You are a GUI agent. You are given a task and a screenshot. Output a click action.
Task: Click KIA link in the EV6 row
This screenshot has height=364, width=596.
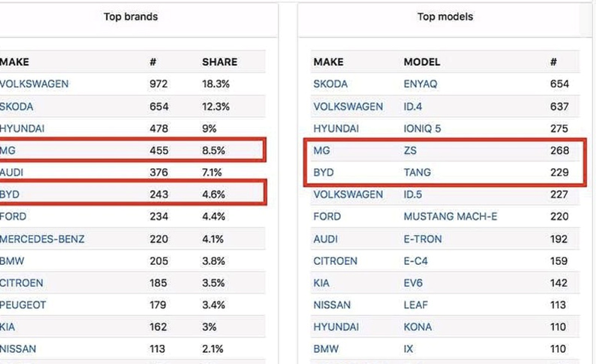coord(321,284)
